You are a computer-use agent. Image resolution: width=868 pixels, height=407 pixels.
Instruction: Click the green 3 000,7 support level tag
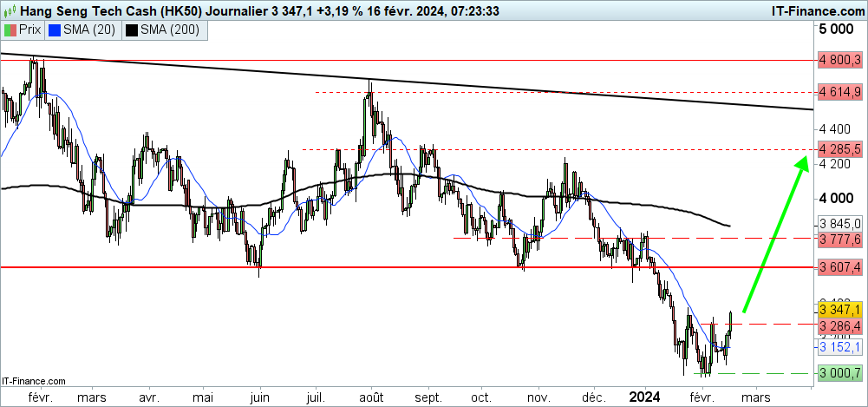click(839, 373)
